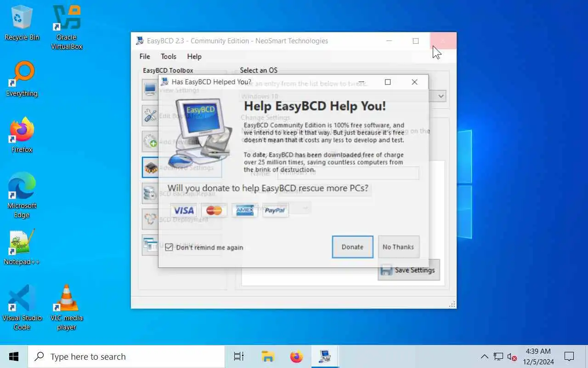Open File menu in EasyBCD
The image size is (588, 368).
pos(145,57)
